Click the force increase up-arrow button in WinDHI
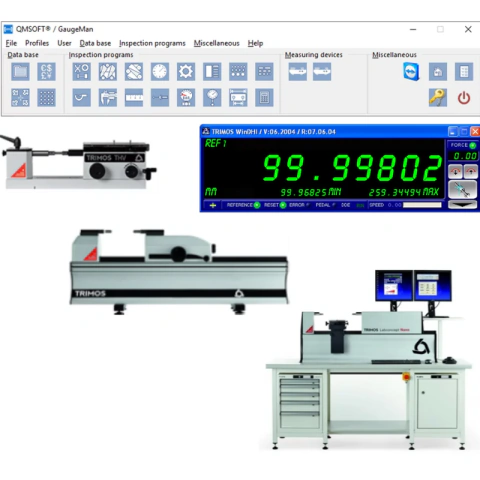Viewport: 480px width, 480px height. pyautogui.click(x=470, y=171)
